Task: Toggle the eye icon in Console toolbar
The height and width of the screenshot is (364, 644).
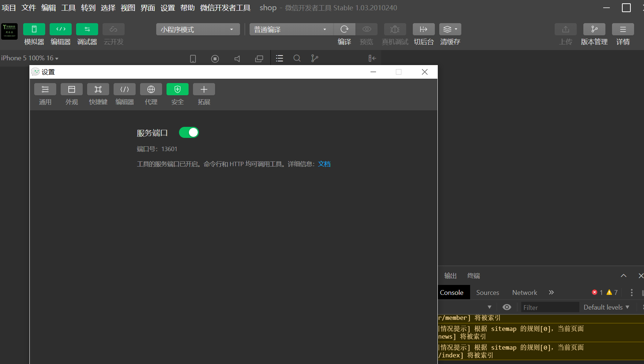Action: point(507,307)
